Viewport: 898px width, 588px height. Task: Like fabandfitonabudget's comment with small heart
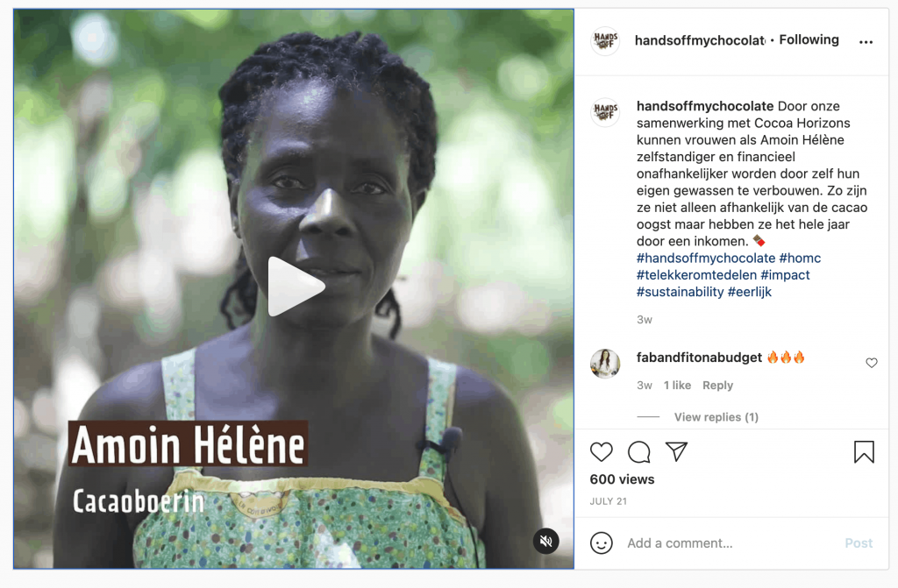(x=872, y=363)
